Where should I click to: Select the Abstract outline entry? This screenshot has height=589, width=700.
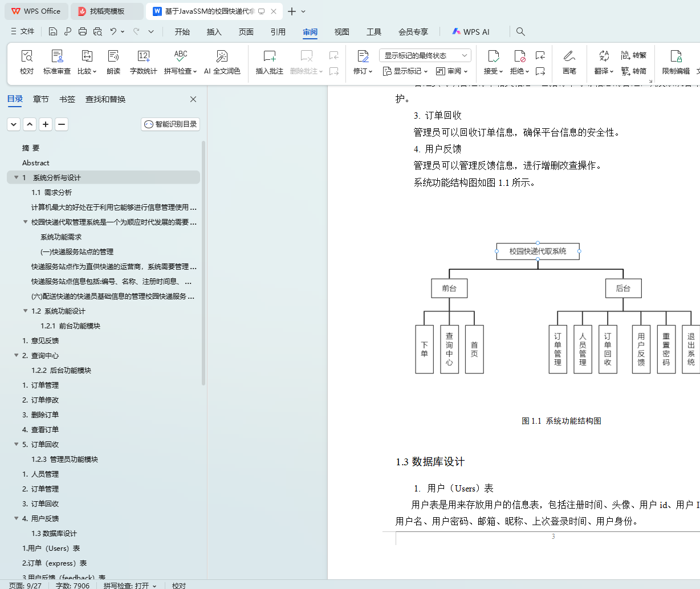pyautogui.click(x=35, y=163)
